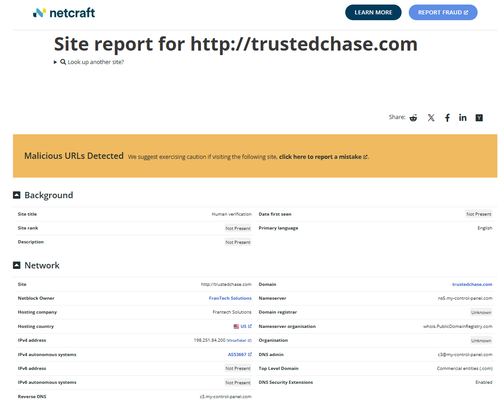Viewport: 500px width, 404px height.
Task: Click the US flag icon
Action: 236,326
